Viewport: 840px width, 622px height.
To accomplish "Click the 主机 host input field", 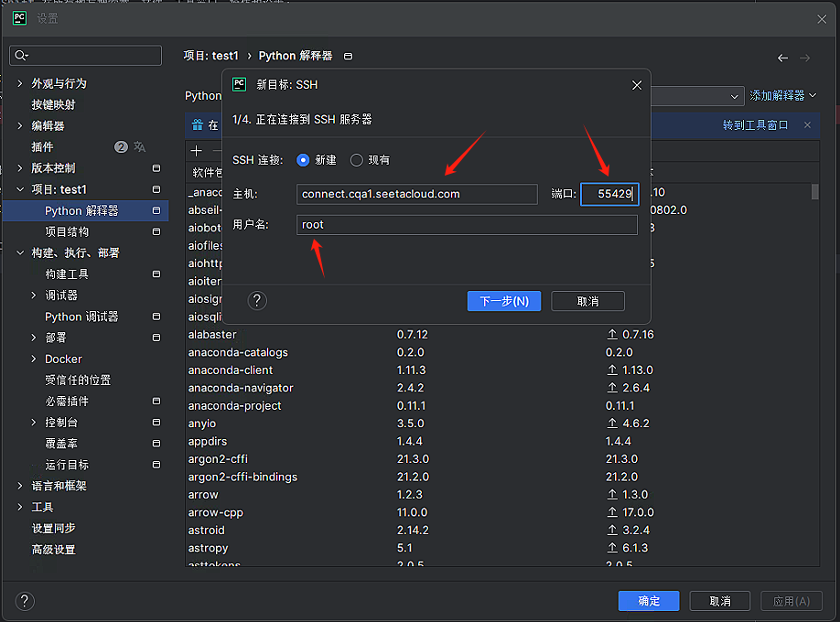I will (416, 194).
